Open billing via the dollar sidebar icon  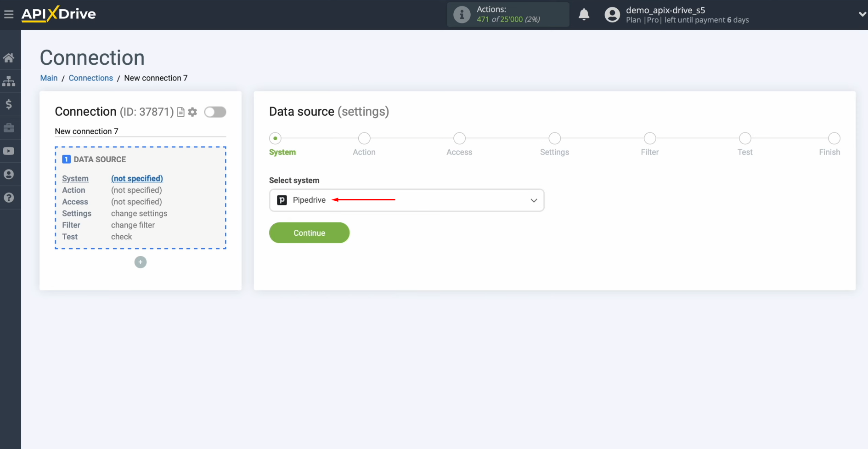click(x=9, y=104)
